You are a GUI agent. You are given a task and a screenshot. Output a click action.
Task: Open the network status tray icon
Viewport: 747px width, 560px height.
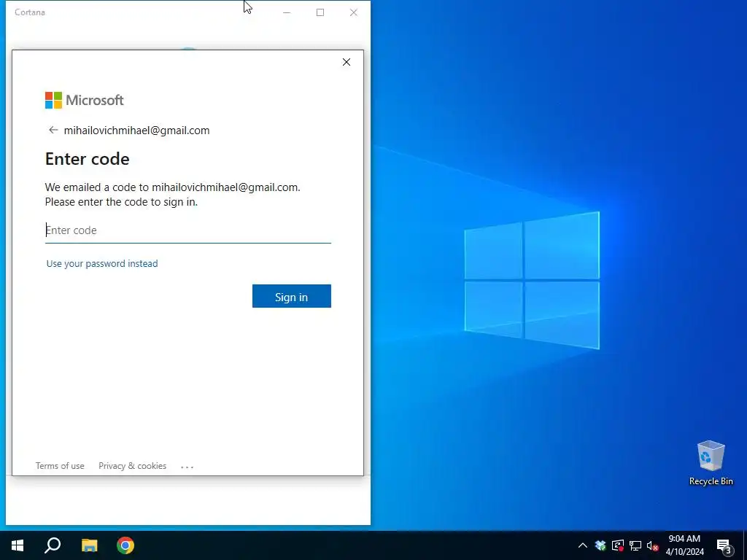(635, 545)
